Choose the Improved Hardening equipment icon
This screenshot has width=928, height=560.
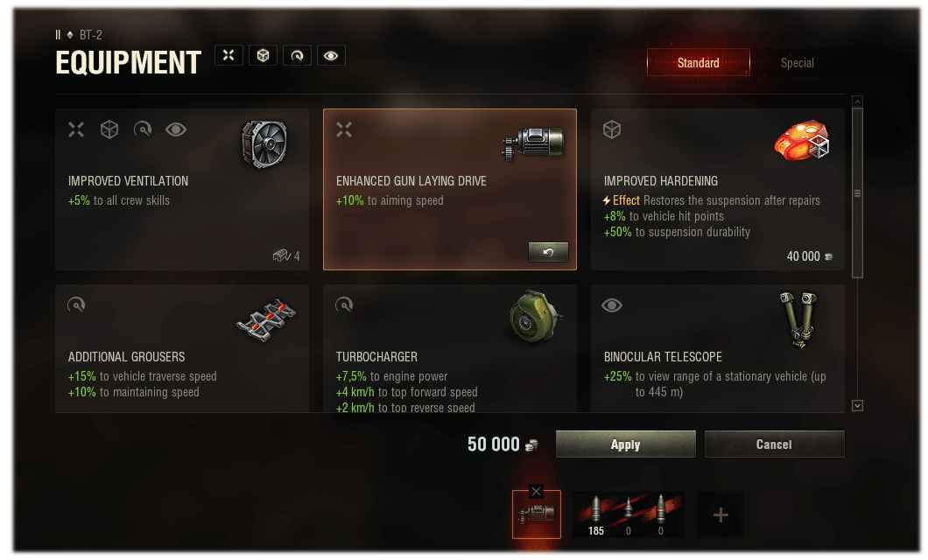point(803,141)
